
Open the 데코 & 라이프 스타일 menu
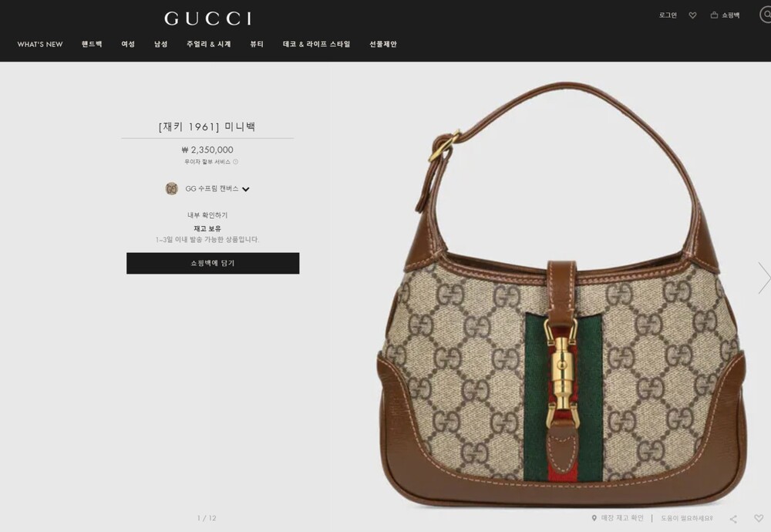click(x=316, y=44)
